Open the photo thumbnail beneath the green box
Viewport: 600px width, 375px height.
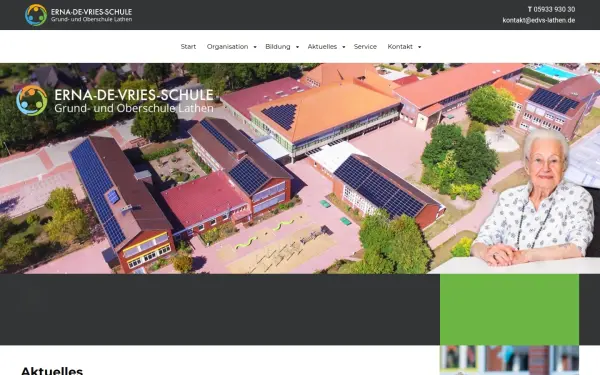point(509,360)
